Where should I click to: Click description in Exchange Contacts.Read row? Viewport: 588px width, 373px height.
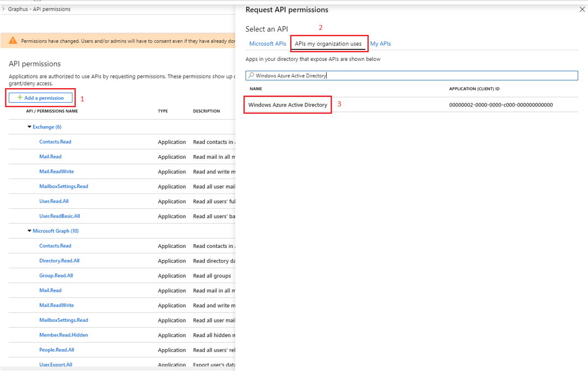point(214,142)
